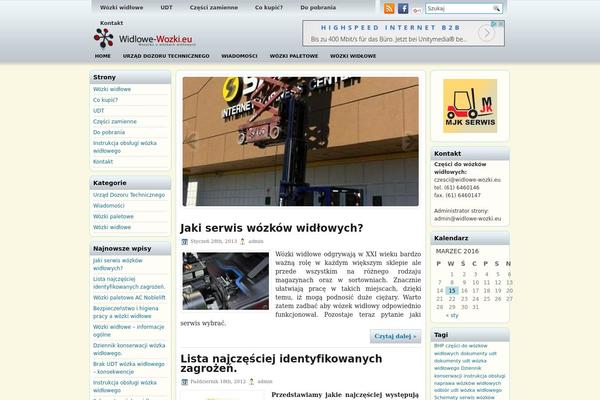
Task: Click the admin author link of first article
Action: (x=256, y=241)
